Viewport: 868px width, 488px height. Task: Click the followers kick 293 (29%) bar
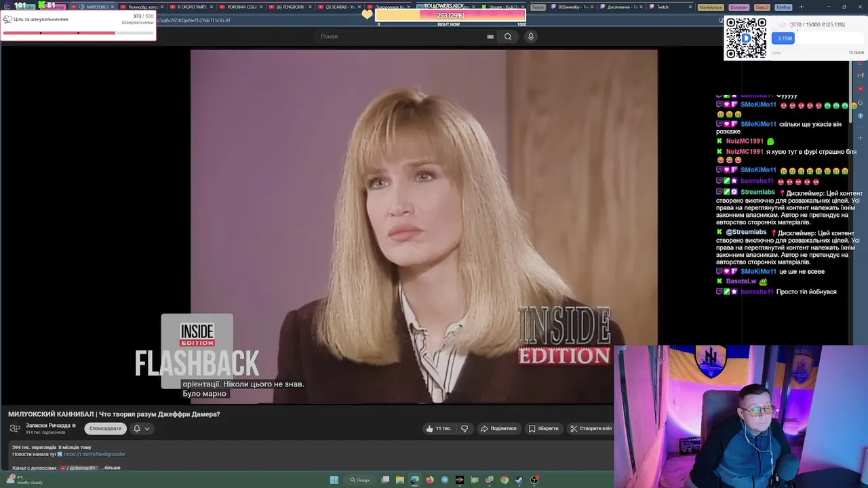(x=450, y=15)
